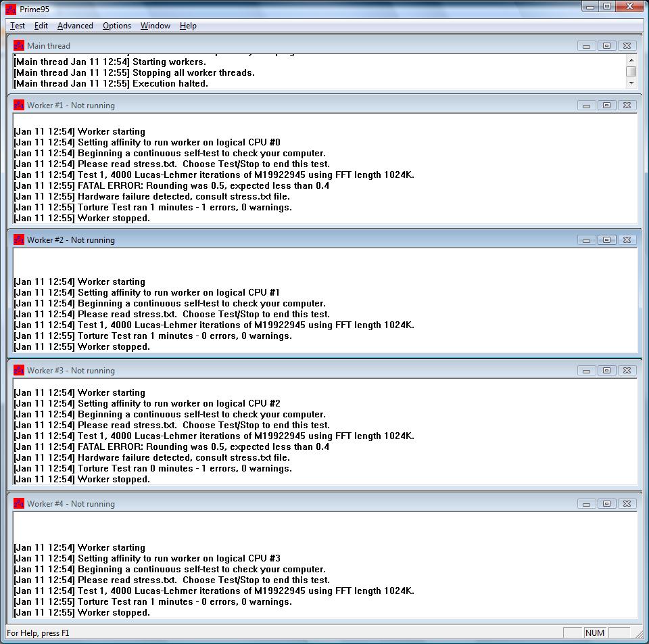This screenshot has width=649, height=644.
Task: Click the 'Starting workers.' log line
Action: pos(110,62)
